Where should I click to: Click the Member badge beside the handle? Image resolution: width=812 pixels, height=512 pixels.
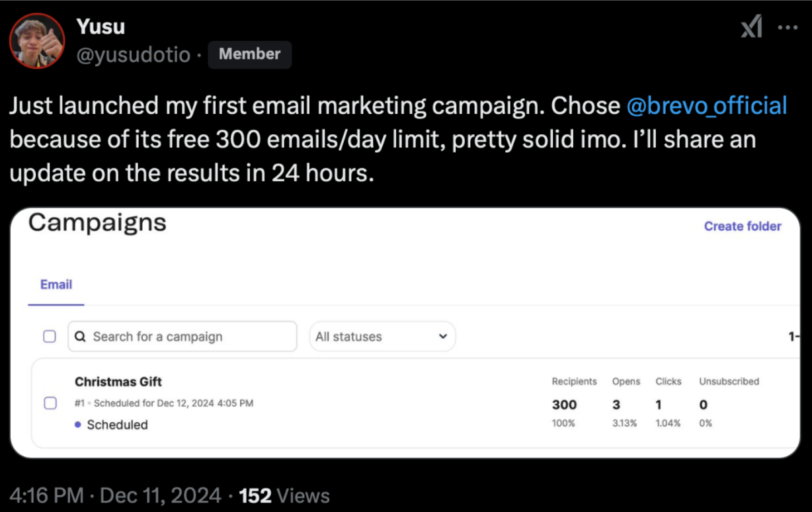tap(249, 54)
